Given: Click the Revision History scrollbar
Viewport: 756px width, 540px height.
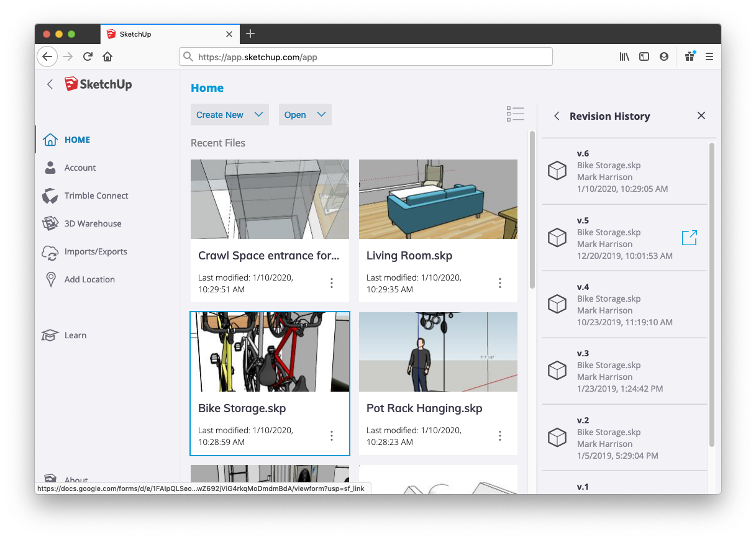Looking at the screenshot, I should pos(712,294).
